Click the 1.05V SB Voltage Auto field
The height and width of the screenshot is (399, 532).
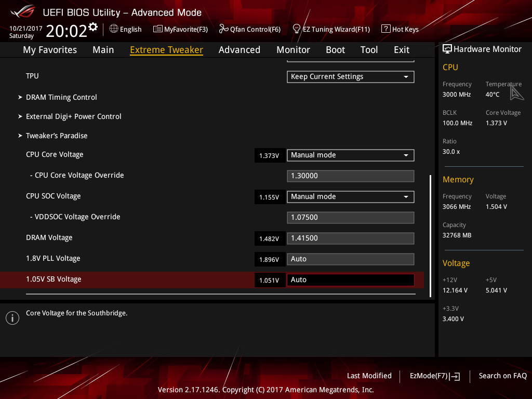click(x=351, y=280)
